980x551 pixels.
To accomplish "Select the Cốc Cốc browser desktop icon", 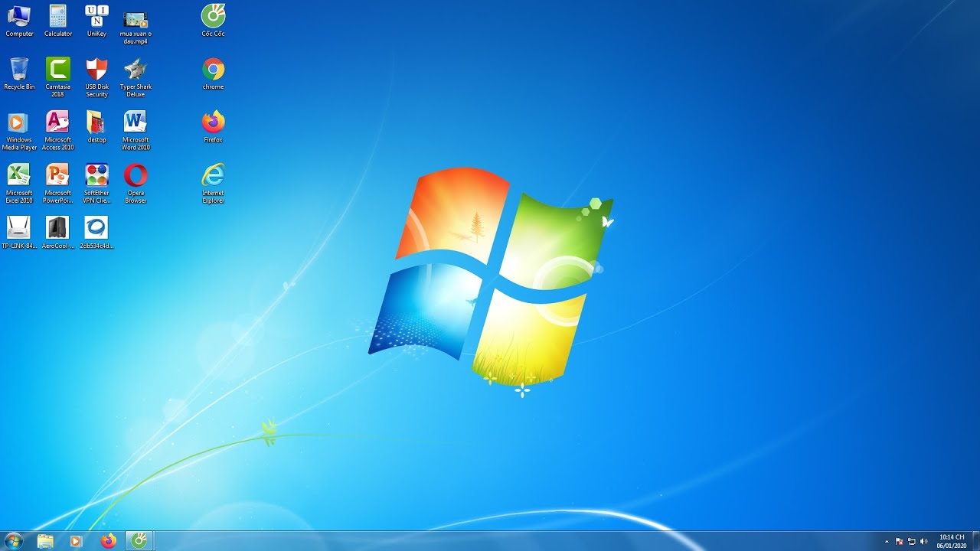I will (213, 21).
